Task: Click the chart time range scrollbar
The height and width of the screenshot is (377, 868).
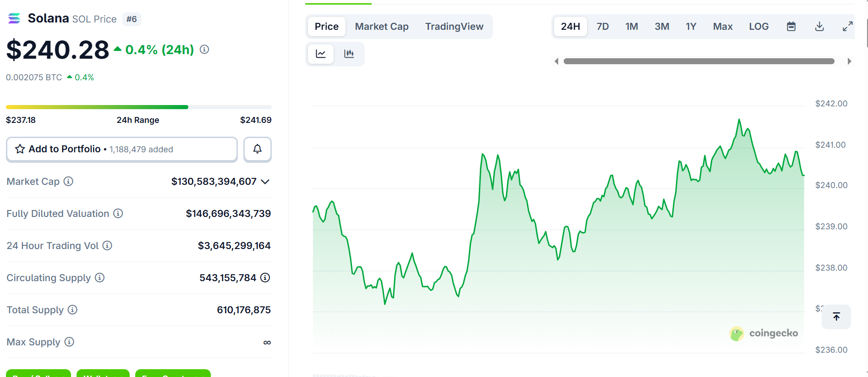Action: click(699, 61)
